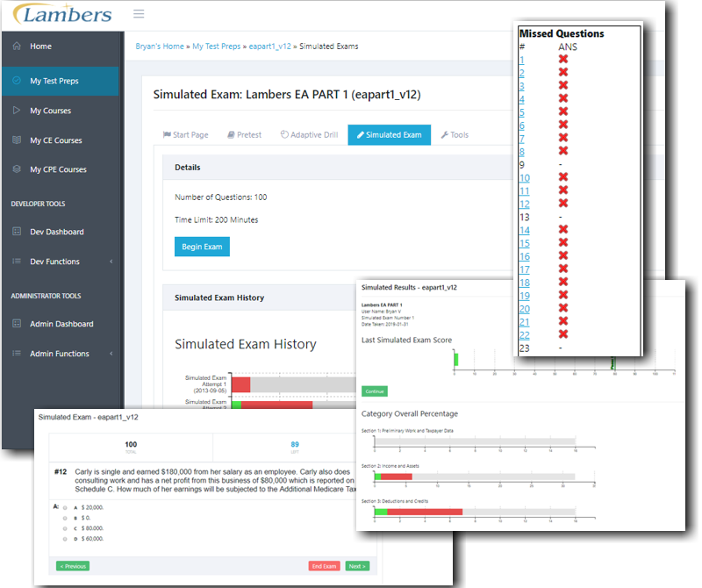This screenshot has width=702, height=588.
Task: Click the Dev Functions list icon
Action: click(17, 261)
